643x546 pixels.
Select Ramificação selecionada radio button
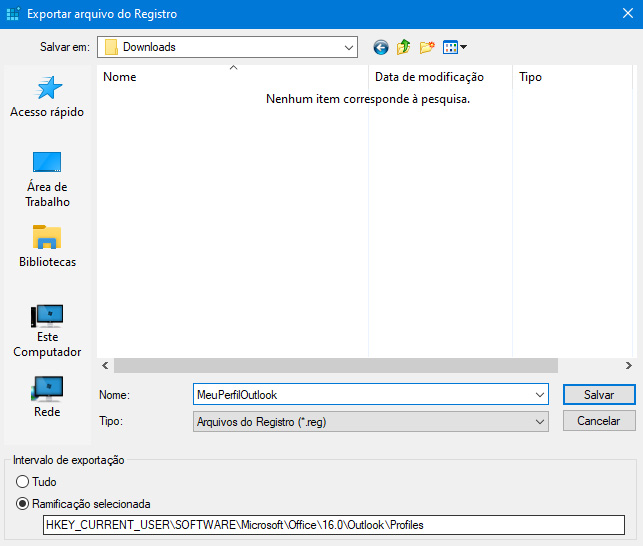coord(23,504)
